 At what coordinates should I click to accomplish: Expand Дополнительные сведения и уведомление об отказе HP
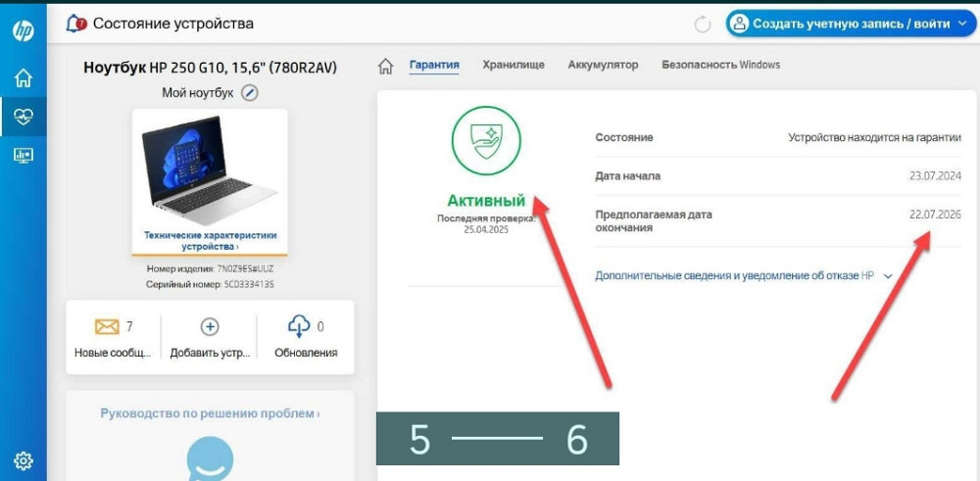click(x=743, y=275)
